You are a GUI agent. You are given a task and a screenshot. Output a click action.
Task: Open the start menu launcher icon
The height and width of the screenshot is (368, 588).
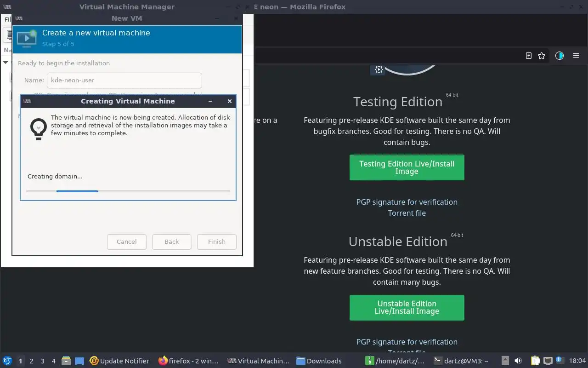pyautogui.click(x=7, y=361)
